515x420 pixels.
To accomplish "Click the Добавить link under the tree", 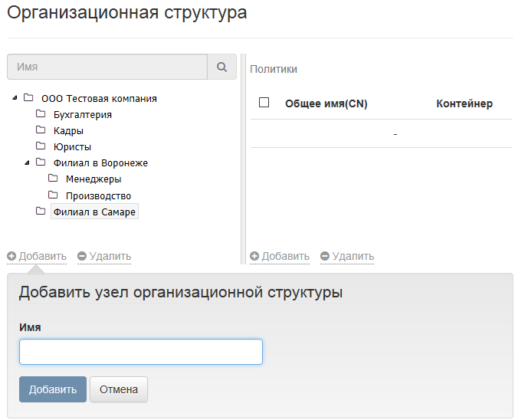I will pos(42,256).
